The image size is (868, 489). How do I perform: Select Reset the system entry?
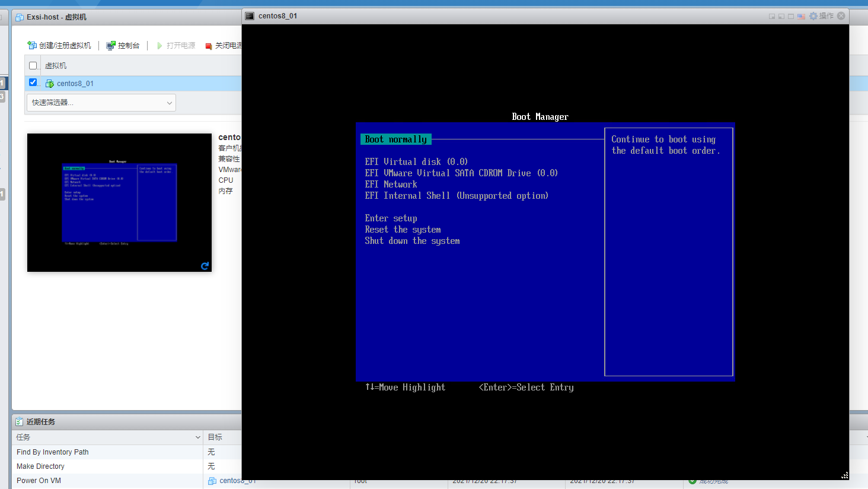click(403, 229)
